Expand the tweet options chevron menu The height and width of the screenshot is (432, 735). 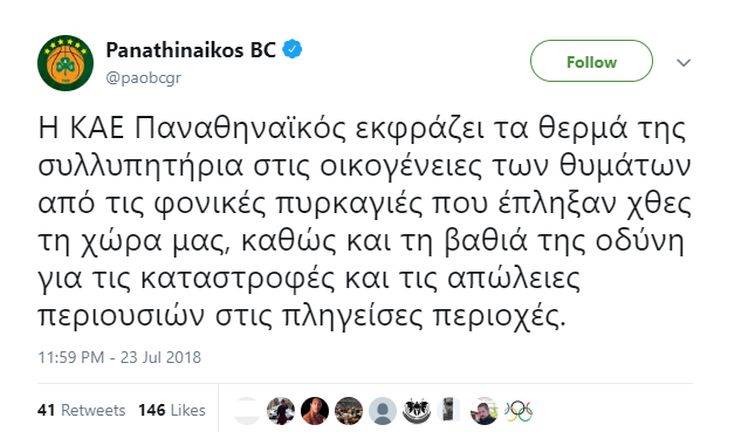[684, 62]
